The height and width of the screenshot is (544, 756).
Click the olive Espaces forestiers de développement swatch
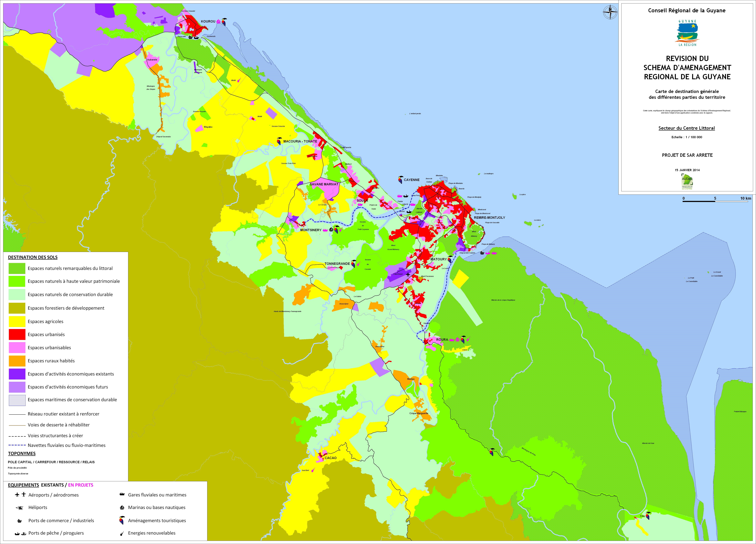point(17,308)
